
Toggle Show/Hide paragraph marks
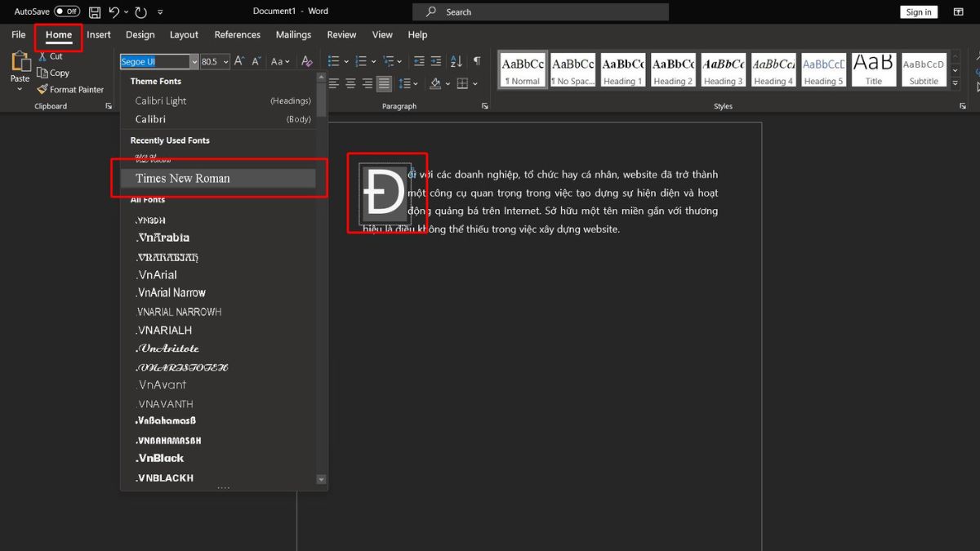[x=477, y=61]
